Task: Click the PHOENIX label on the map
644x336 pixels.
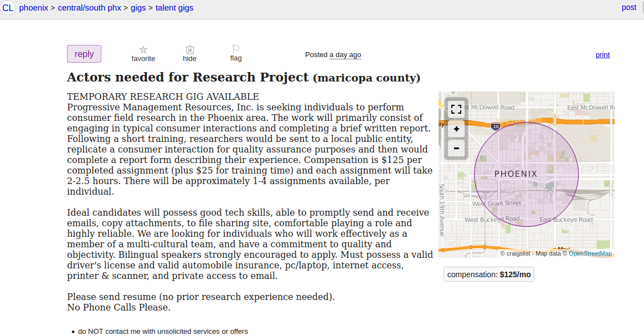Action: point(516,174)
